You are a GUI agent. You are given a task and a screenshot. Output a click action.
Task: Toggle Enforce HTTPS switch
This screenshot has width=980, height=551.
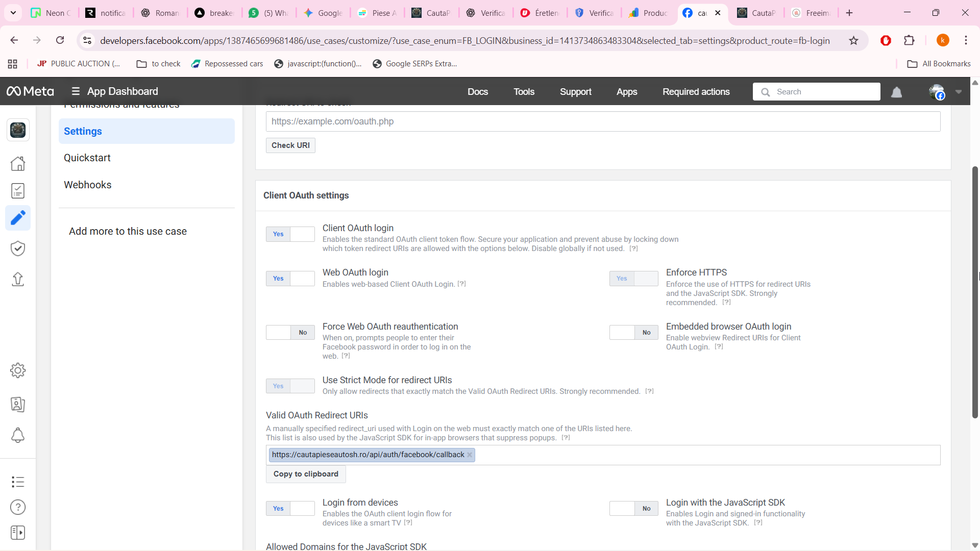(x=633, y=279)
